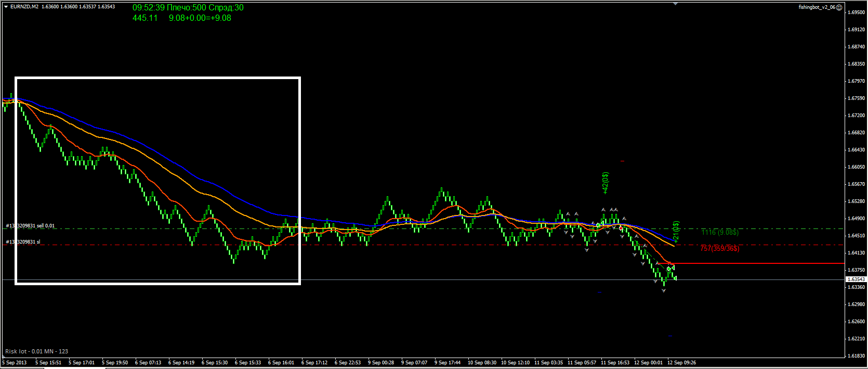Screen dimensions: 868x369
Task: Open the chart symbol dropdown triangle beside EURNZD,M2
Action: tap(6, 7)
